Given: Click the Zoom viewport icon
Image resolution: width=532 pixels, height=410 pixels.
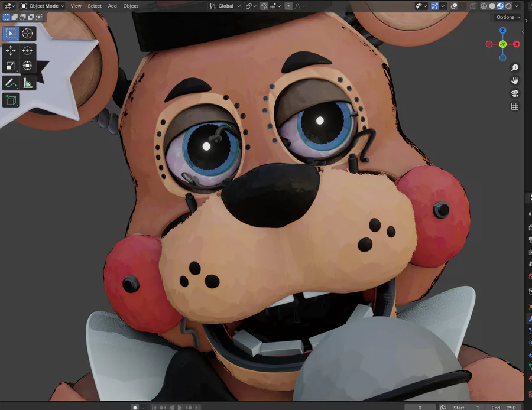Looking at the screenshot, I should click(515, 68).
